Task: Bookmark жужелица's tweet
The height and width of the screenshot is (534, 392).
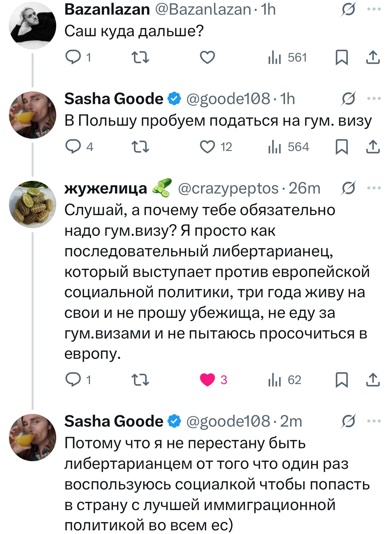Action: (x=341, y=380)
